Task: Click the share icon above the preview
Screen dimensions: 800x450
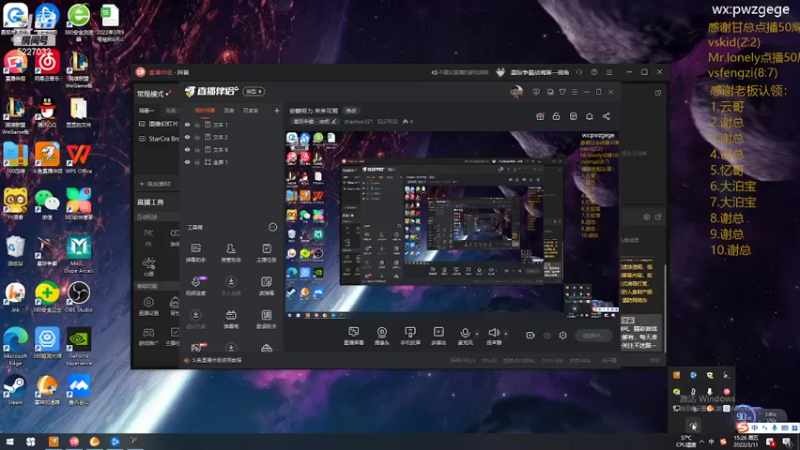Action: 606,116
